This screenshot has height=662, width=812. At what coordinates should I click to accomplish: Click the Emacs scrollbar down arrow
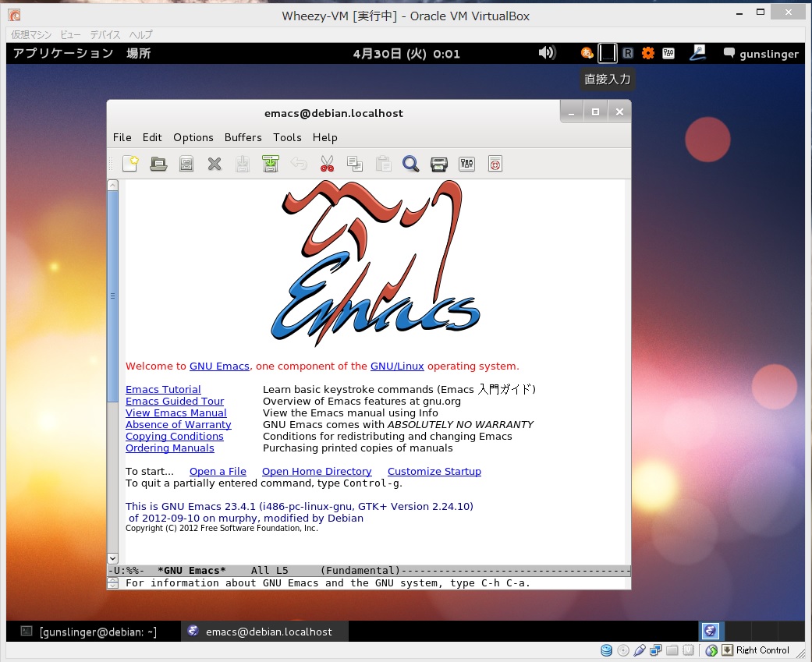click(x=113, y=558)
